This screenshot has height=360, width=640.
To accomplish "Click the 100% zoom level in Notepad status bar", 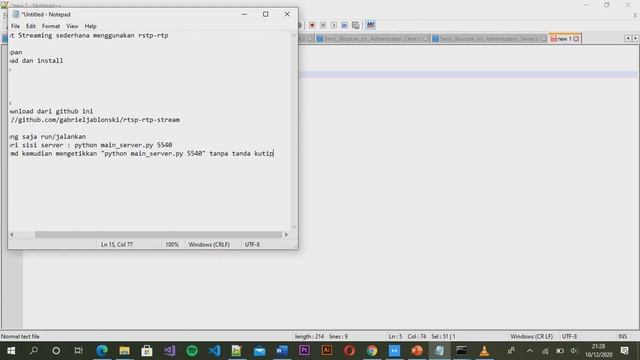I will point(172,244).
